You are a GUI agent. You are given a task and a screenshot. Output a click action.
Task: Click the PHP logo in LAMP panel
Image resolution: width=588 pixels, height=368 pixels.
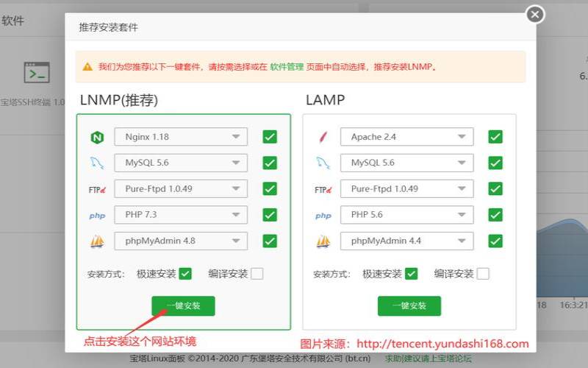323,216
